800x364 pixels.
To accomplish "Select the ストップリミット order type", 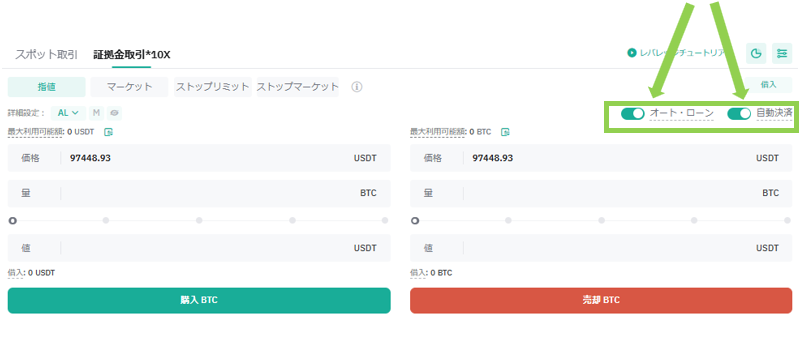I will tap(213, 87).
